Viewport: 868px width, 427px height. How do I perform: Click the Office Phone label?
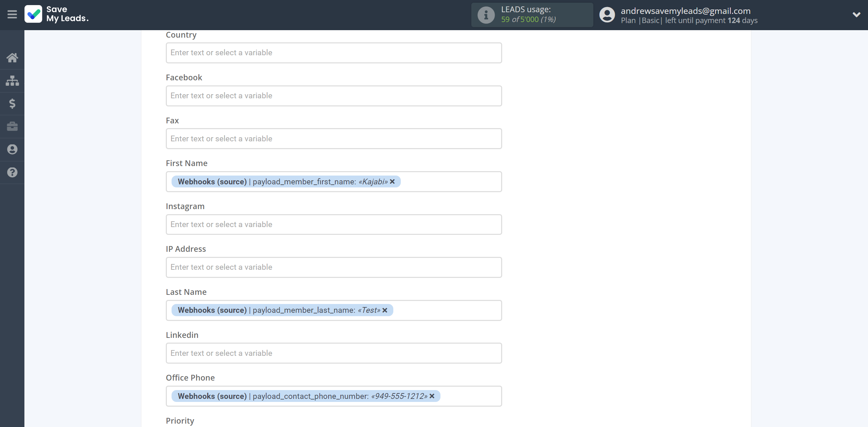[190, 378]
